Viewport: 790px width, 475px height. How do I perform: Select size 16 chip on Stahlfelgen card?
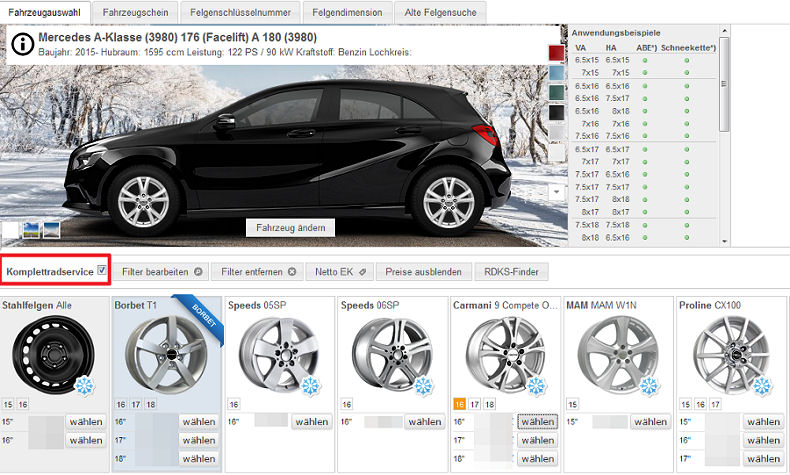click(23, 404)
